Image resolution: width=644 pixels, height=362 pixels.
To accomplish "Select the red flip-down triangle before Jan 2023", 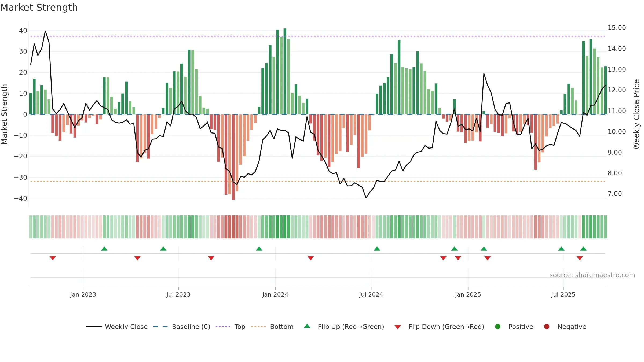I will coord(53,258).
